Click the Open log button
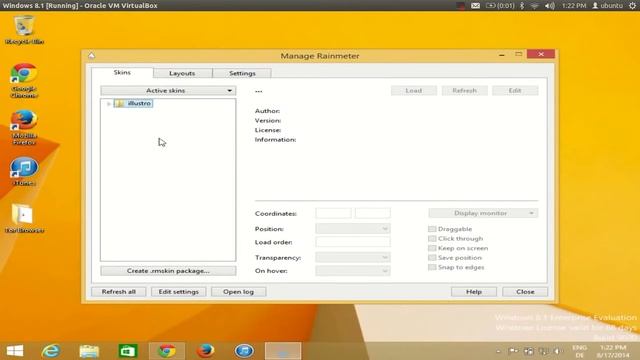The height and width of the screenshot is (360, 640). (x=238, y=291)
